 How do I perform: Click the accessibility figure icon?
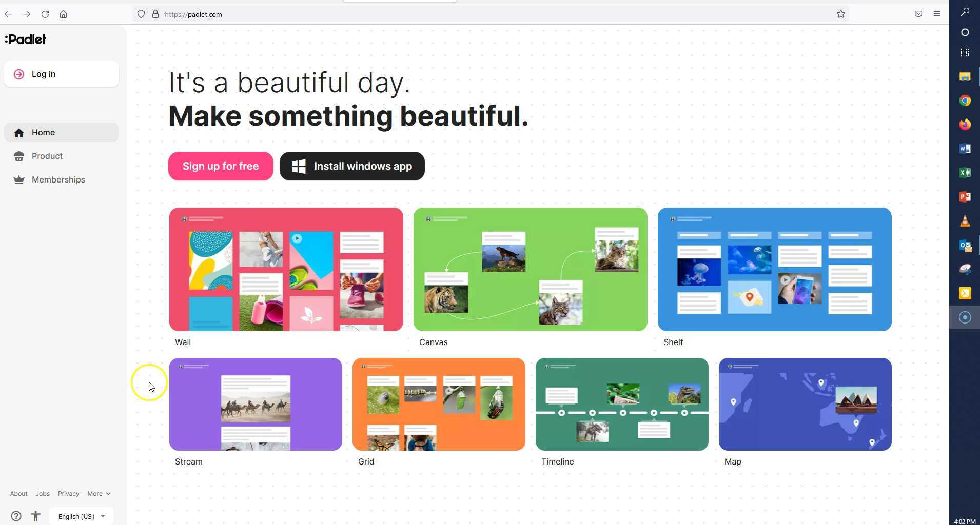tap(35, 516)
